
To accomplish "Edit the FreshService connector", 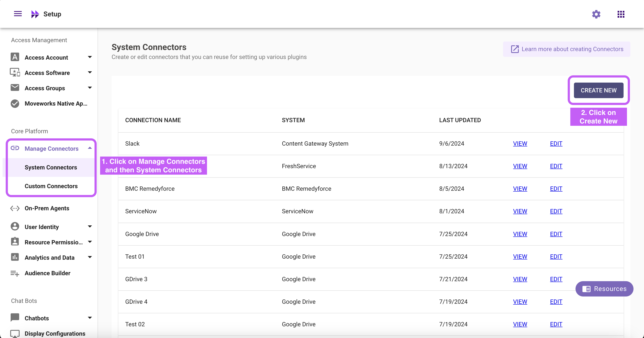I will tap(556, 166).
